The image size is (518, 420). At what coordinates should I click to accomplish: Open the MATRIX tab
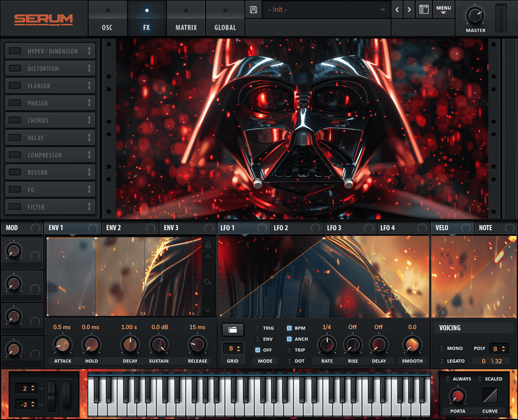[x=186, y=18]
